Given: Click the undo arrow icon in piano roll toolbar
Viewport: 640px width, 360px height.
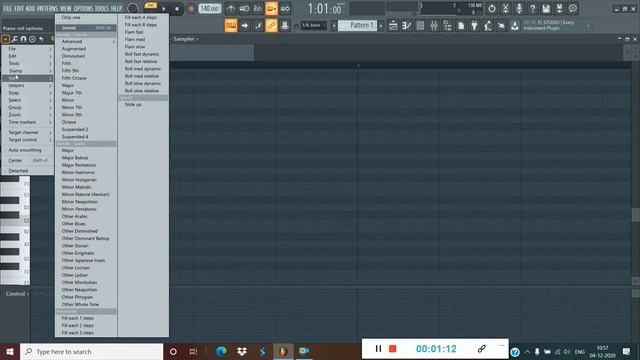Looking at the screenshot, I should tap(41, 39).
